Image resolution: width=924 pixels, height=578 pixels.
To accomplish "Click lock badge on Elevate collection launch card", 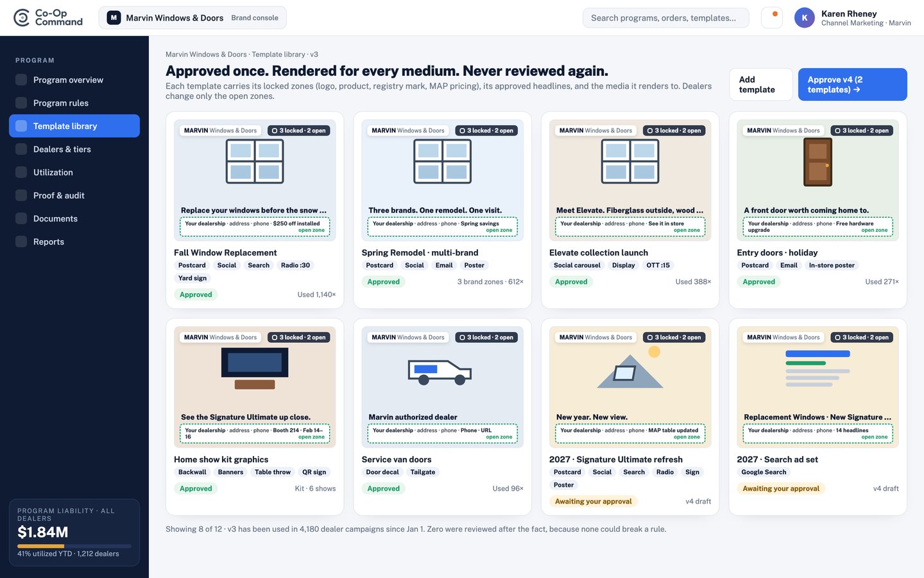I will [x=674, y=130].
